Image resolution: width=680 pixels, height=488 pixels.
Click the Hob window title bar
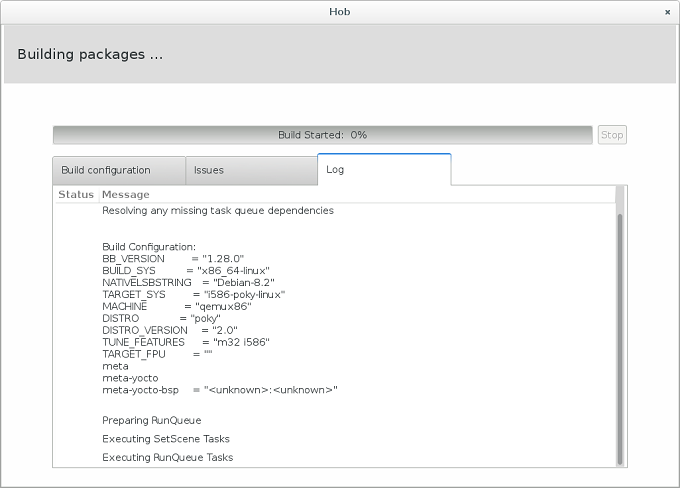(339, 12)
